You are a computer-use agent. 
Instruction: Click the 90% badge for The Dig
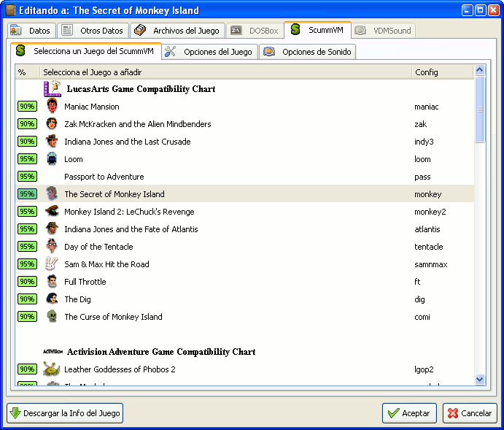(27, 299)
